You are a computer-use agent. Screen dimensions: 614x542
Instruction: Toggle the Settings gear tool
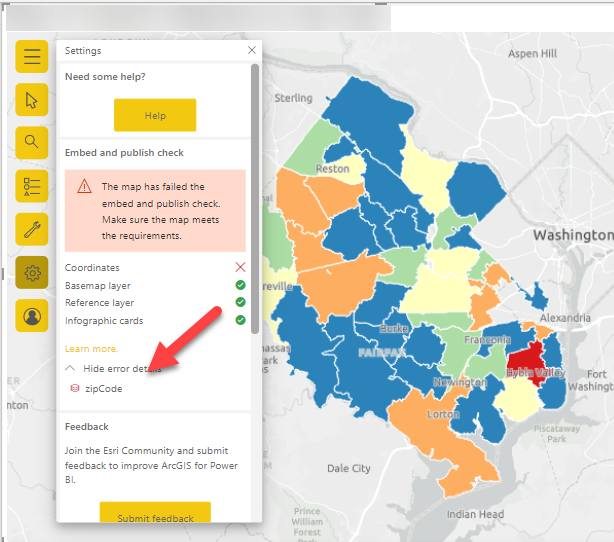[32, 273]
